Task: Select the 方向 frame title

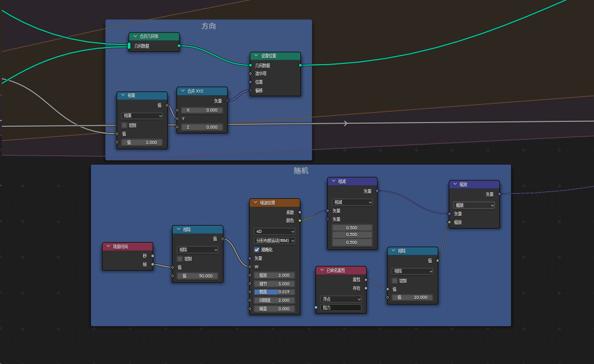Action: [x=209, y=26]
